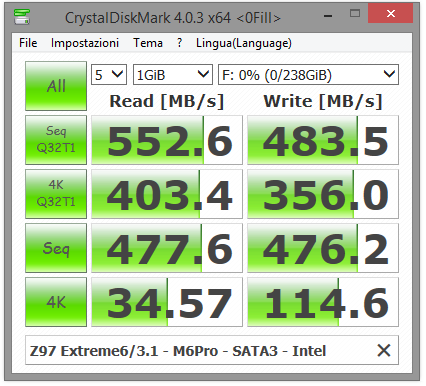Click the Seq Q32T1 read value 552.6
The height and width of the screenshot is (386, 426).
tap(167, 140)
